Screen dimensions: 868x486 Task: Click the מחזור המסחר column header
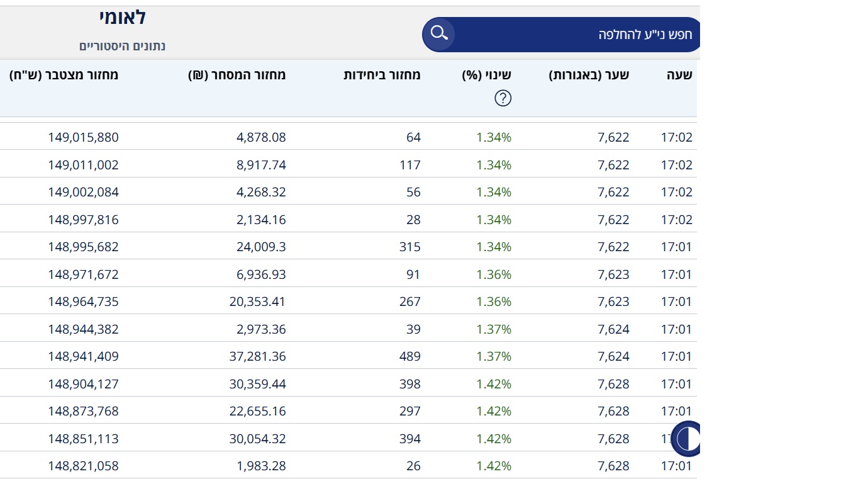pos(236,75)
